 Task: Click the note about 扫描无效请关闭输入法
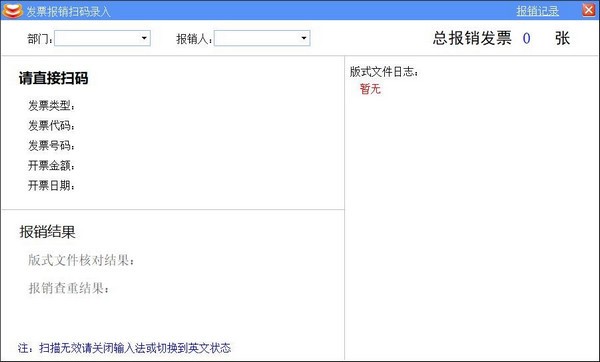tap(124, 348)
